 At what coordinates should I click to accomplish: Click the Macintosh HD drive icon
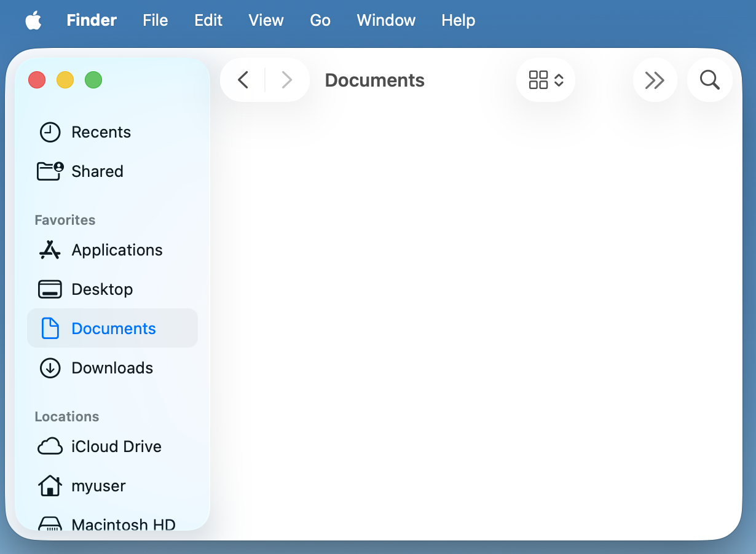click(x=50, y=524)
